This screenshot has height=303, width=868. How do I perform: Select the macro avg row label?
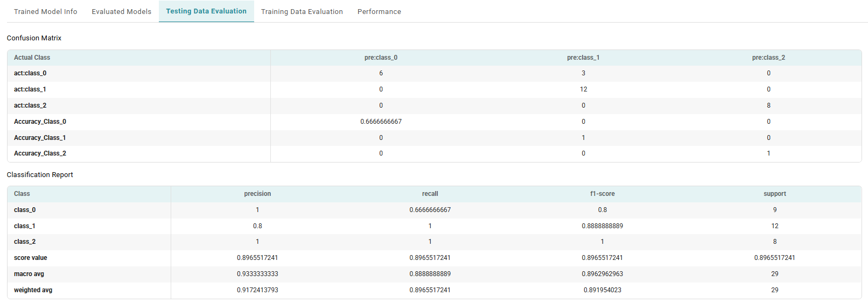(29, 274)
